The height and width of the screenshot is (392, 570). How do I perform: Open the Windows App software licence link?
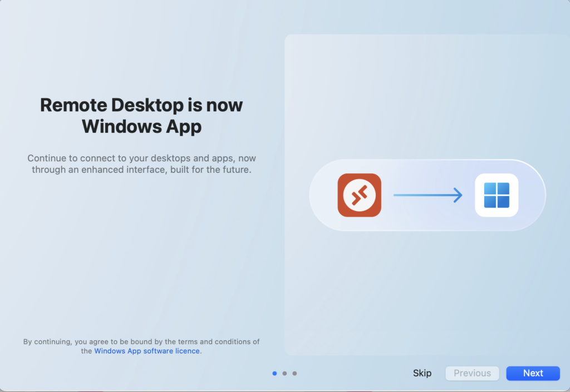click(x=147, y=351)
